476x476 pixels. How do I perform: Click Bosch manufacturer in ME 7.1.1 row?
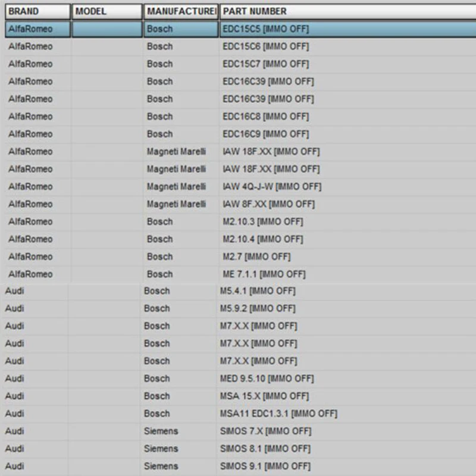[x=159, y=274]
